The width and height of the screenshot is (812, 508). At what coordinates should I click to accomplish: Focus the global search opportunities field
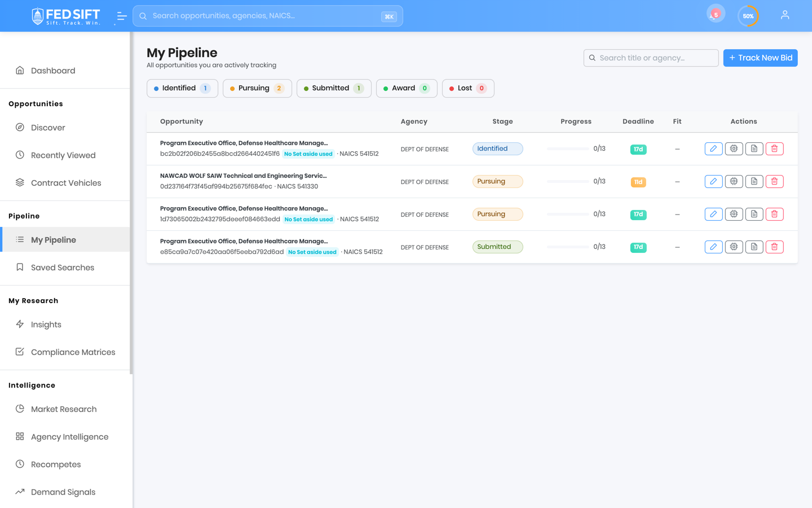(x=268, y=16)
